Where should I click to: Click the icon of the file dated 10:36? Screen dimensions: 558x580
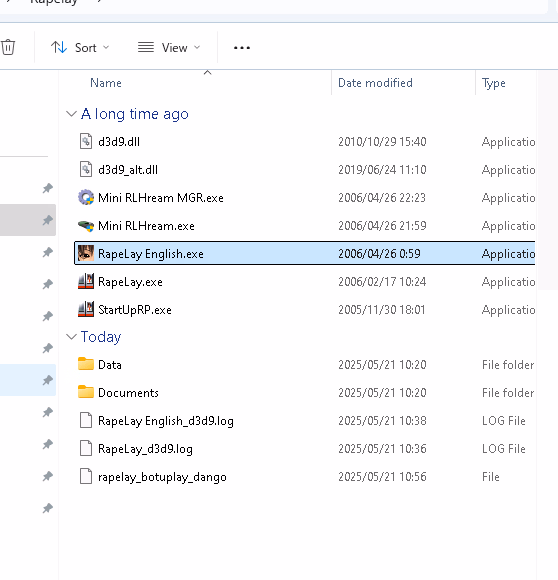[x=86, y=449]
